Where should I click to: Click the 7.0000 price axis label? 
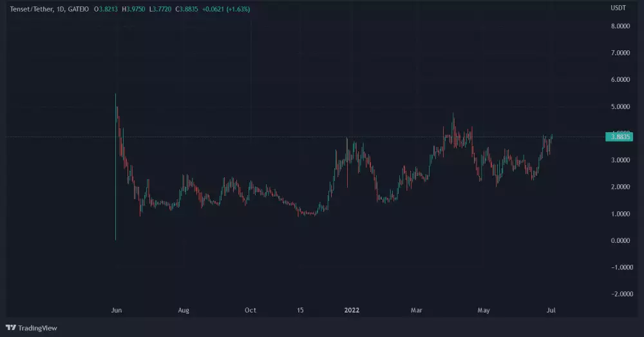620,53
